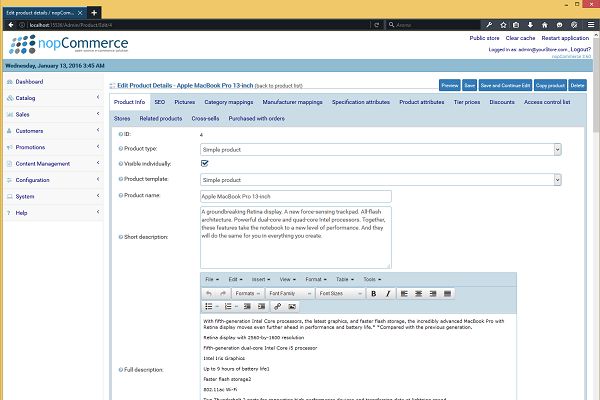Viewport: 600px width, 400px height.
Task: Click the Save and Continue Edit button
Action: 505,86
